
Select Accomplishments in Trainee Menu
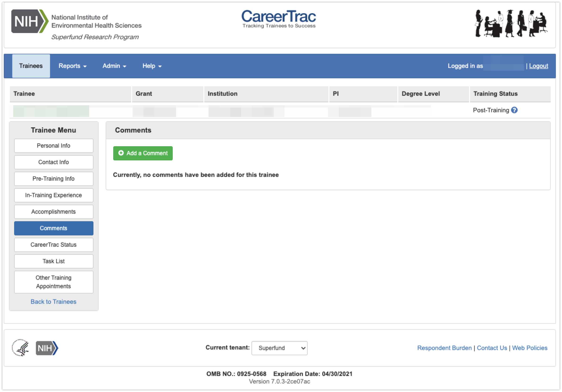(54, 212)
